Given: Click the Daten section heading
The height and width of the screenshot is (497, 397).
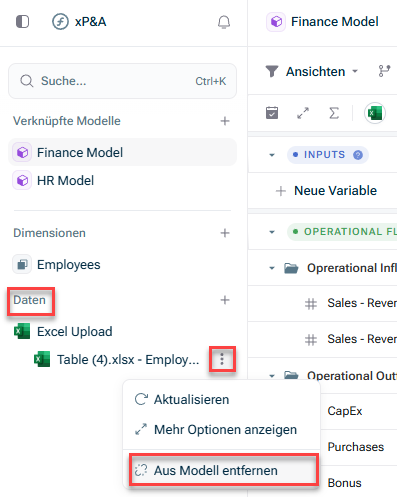Looking at the screenshot, I should [x=29, y=300].
